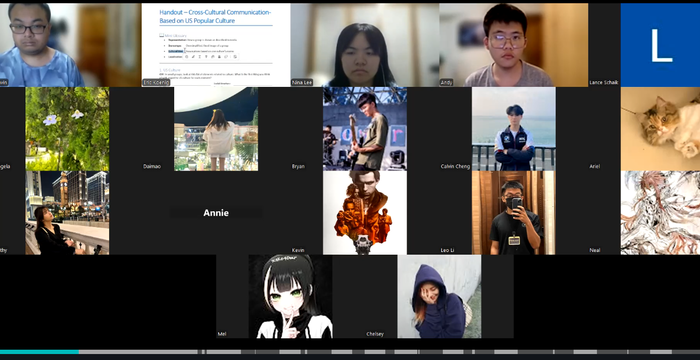
Task: Click the 'Mel' name label
Action: (222, 334)
